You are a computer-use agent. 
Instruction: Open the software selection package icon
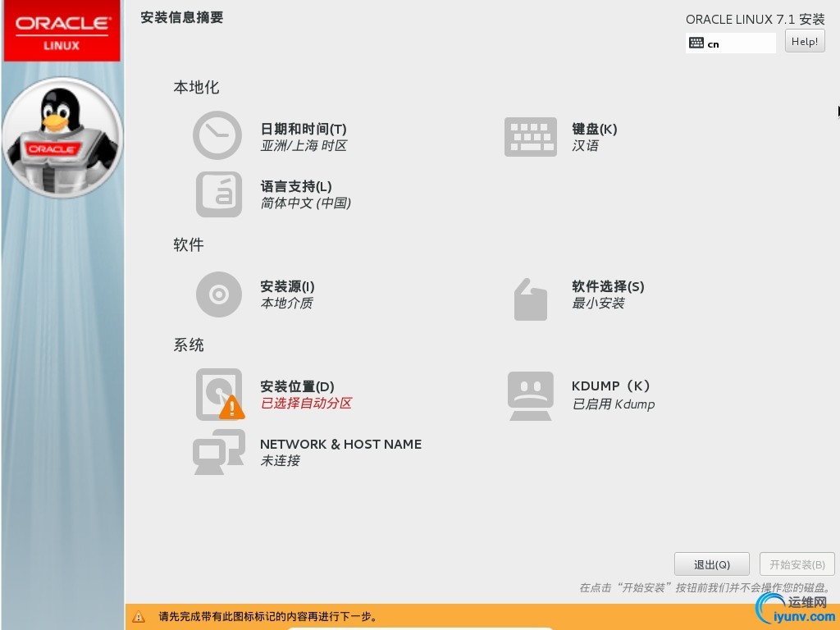coord(531,299)
